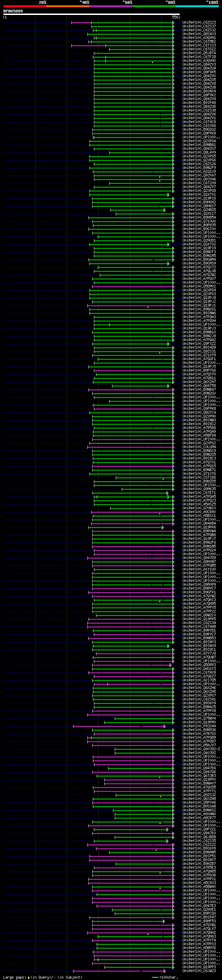Click hit label UniRef100_B9GGU2
This screenshot has width=222, height=980.
click(199, 130)
